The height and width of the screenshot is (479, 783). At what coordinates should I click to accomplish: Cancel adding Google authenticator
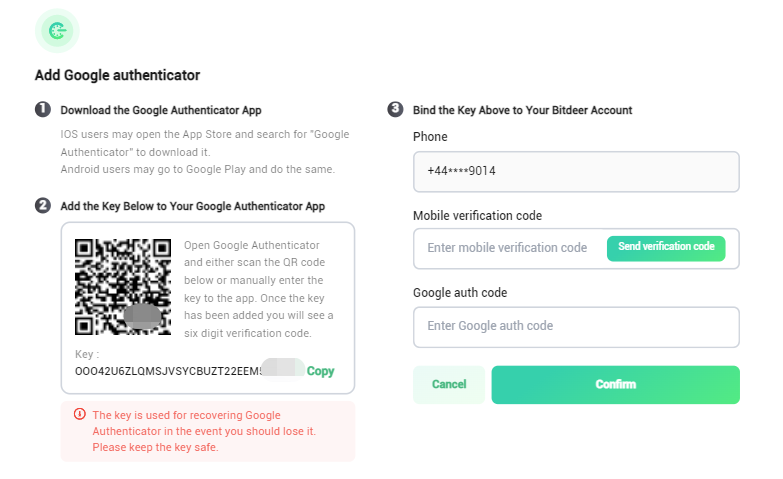449,385
